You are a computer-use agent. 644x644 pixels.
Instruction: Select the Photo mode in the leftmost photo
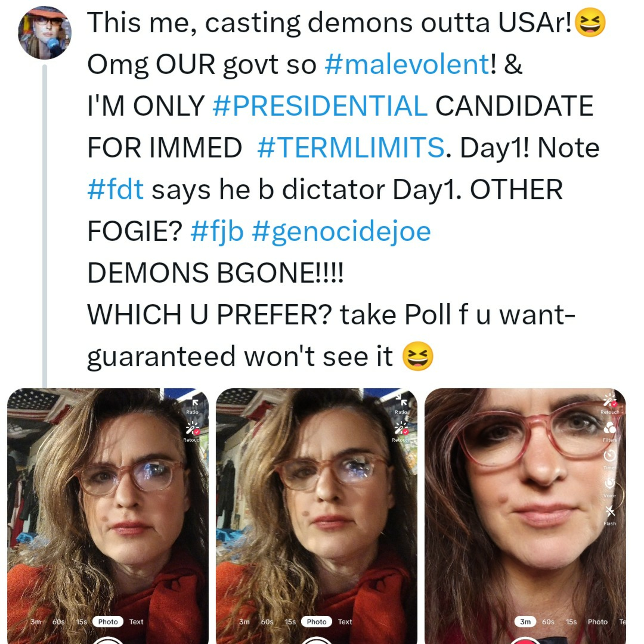[108, 622]
